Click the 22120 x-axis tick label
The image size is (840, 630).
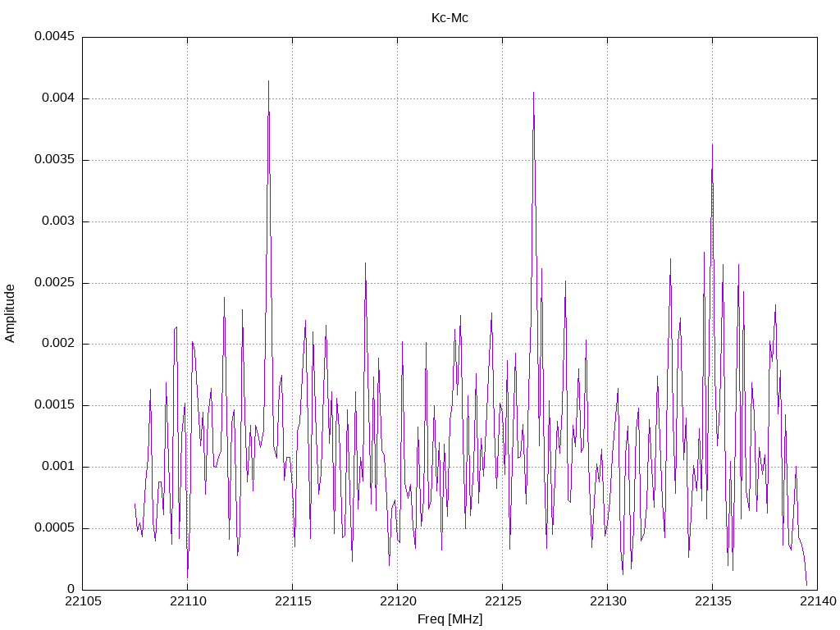(398, 601)
